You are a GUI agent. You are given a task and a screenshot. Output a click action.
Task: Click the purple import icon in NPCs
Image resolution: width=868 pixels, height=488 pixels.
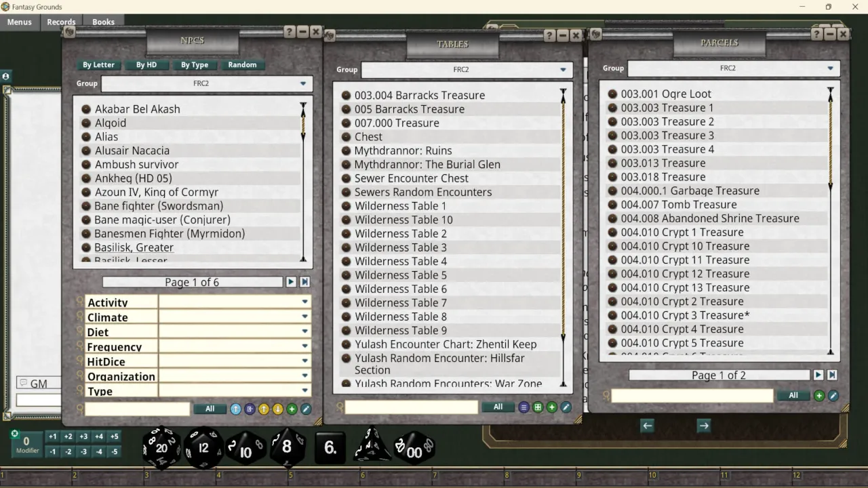point(250,409)
